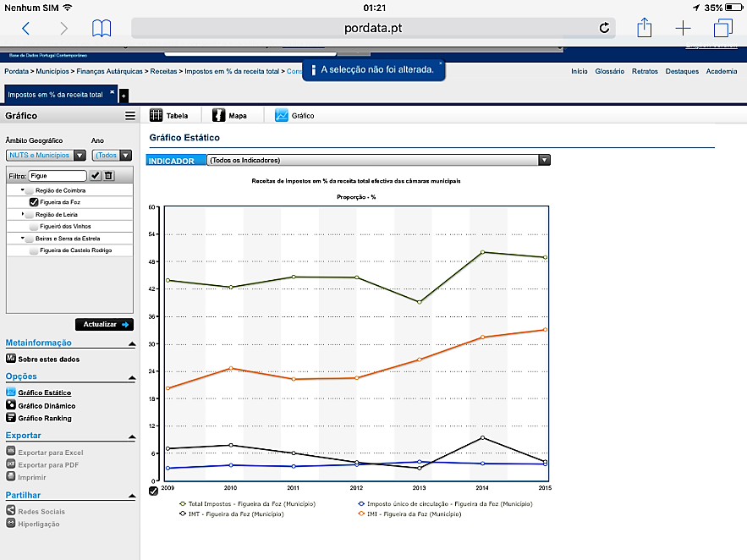This screenshot has height=560, width=747.
Task: Tap the Safari share icon
Action: [644, 28]
